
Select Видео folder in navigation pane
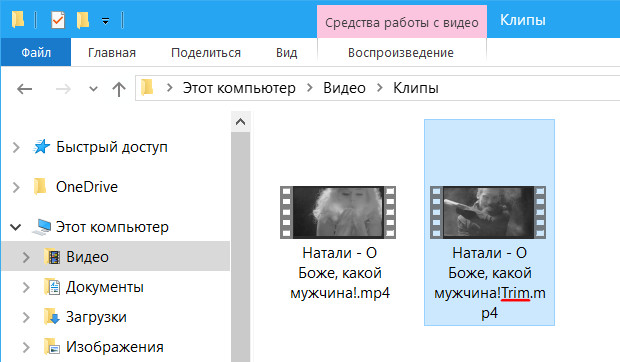click(87, 257)
